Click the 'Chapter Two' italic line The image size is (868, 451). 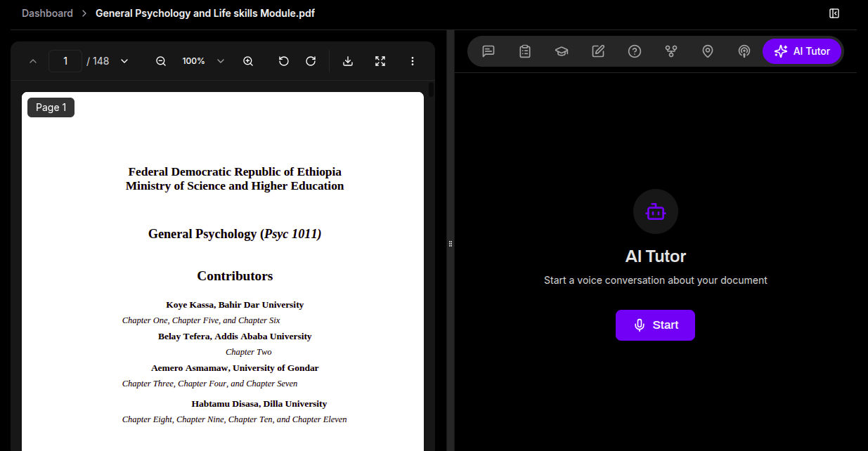[x=249, y=352]
